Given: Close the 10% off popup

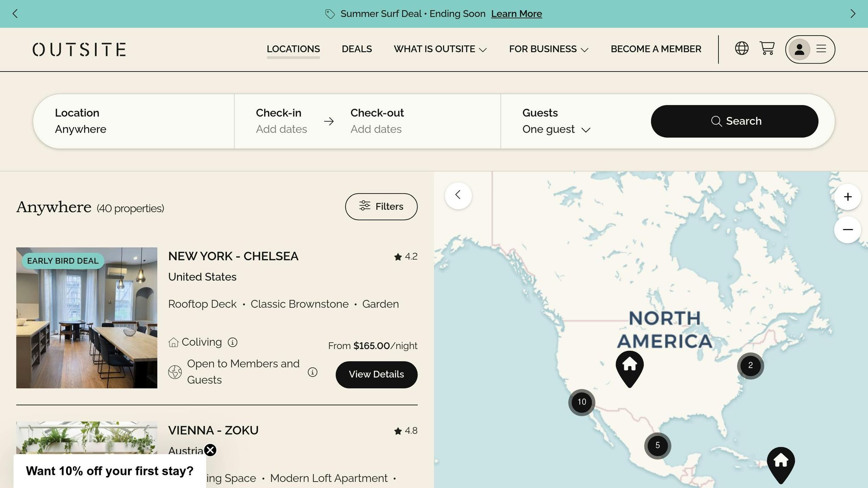Looking at the screenshot, I should coord(210,450).
